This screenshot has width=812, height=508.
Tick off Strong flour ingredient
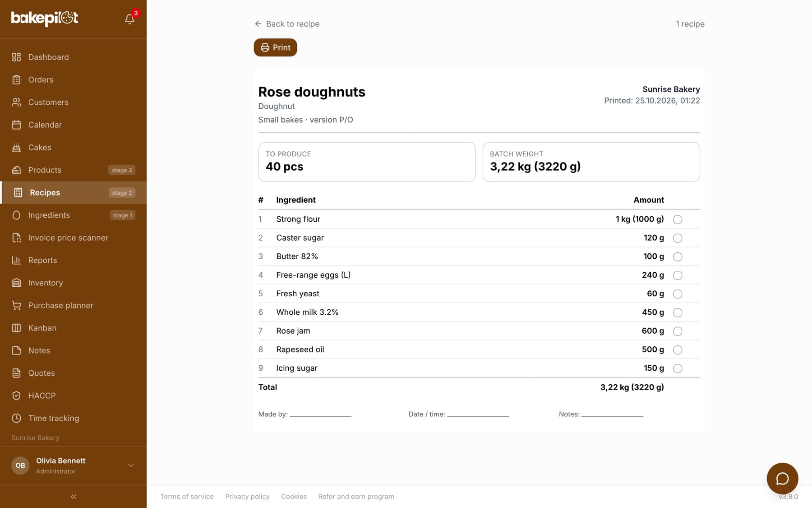pyautogui.click(x=678, y=219)
